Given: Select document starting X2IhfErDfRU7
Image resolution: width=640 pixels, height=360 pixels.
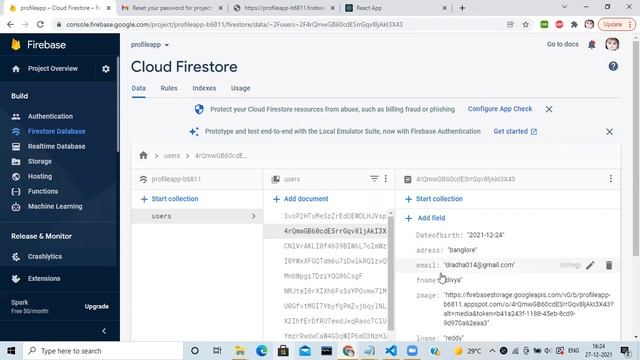Looking at the screenshot, I should pyautogui.click(x=335, y=321).
